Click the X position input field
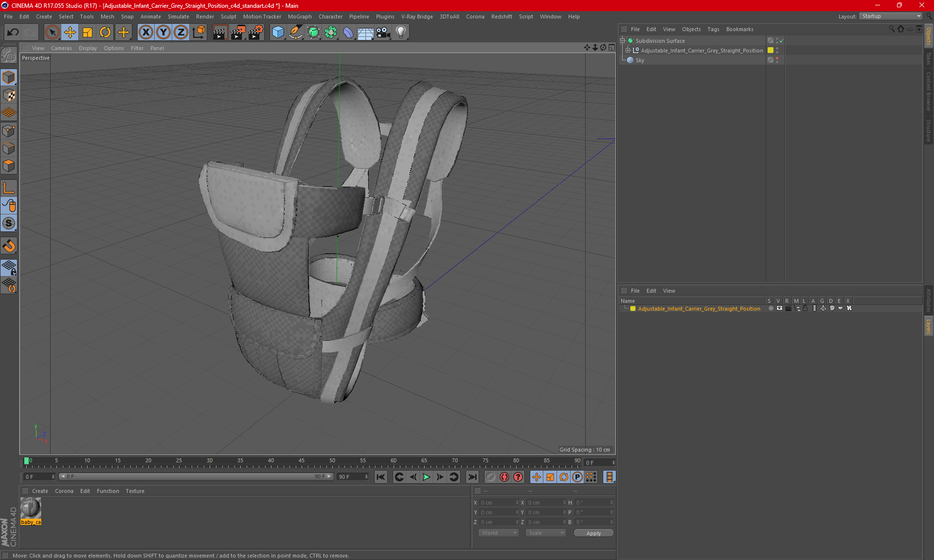Image resolution: width=934 pixels, height=560 pixels. [495, 503]
